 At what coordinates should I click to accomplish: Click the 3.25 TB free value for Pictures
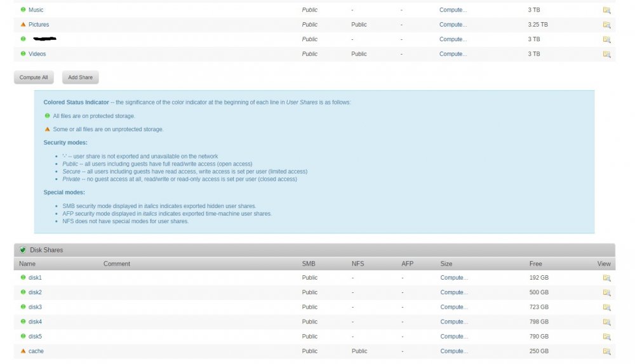(538, 24)
